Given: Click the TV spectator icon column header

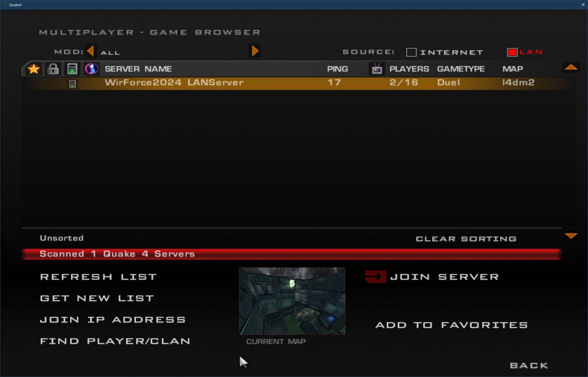Looking at the screenshot, I should tap(376, 69).
